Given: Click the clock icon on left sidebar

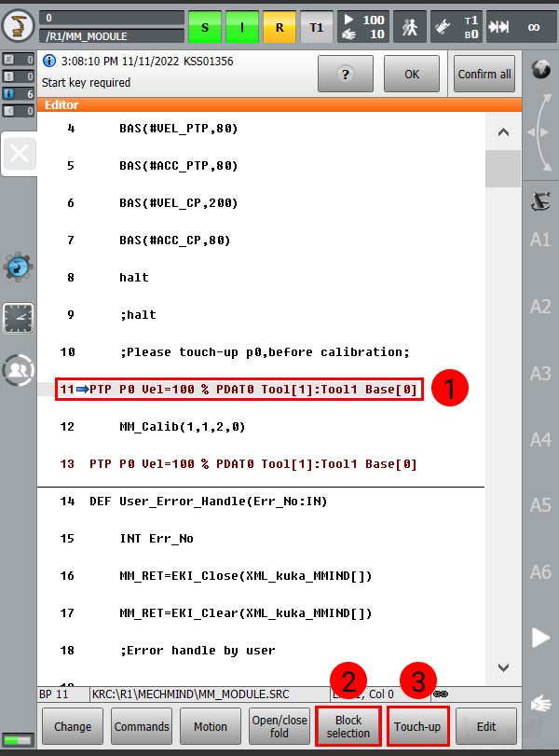Looking at the screenshot, I should [x=18, y=319].
